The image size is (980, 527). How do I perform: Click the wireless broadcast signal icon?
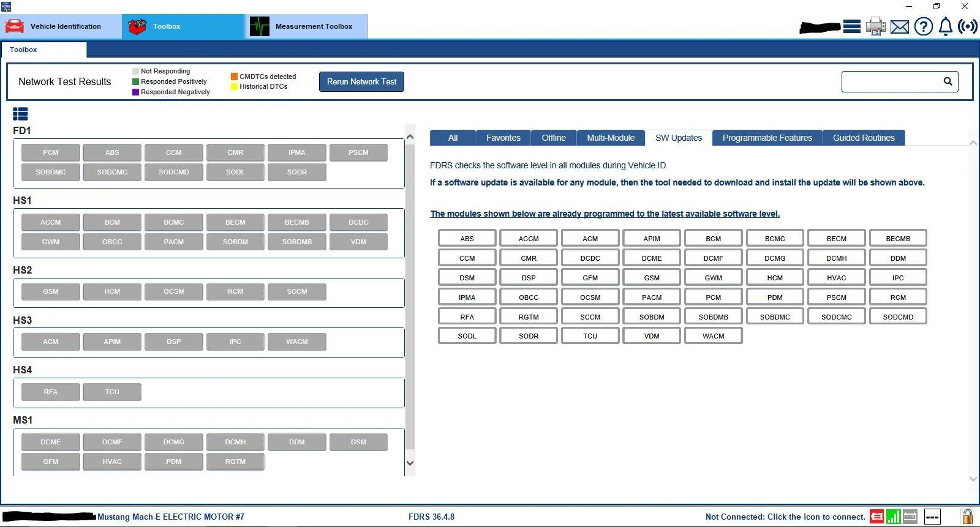point(968,26)
